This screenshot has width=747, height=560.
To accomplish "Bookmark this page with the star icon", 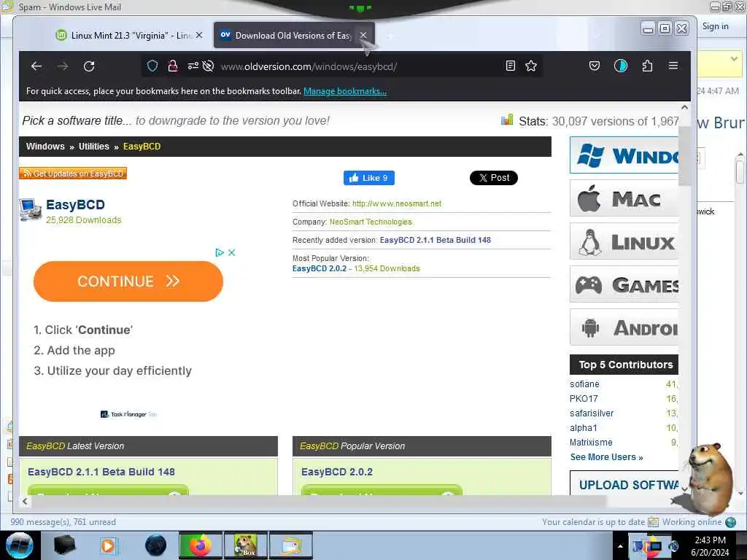I will pos(531,66).
